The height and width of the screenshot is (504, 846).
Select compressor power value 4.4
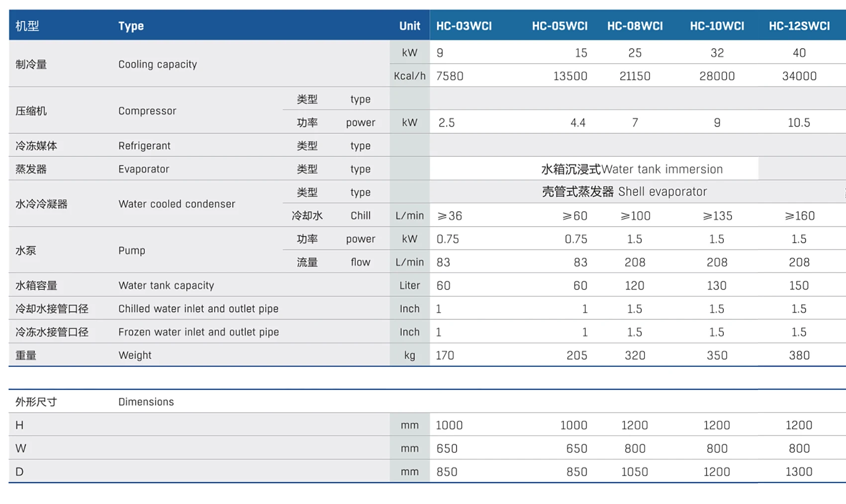pos(578,123)
